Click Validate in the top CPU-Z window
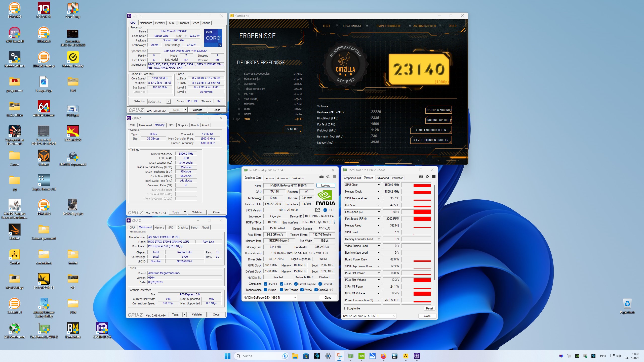Viewport: 644px width, 362px height. click(x=197, y=110)
